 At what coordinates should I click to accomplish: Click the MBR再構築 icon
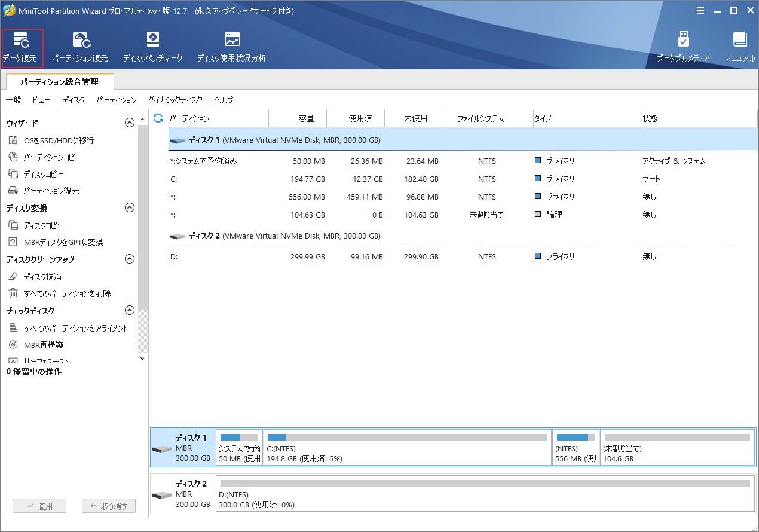[x=13, y=345]
